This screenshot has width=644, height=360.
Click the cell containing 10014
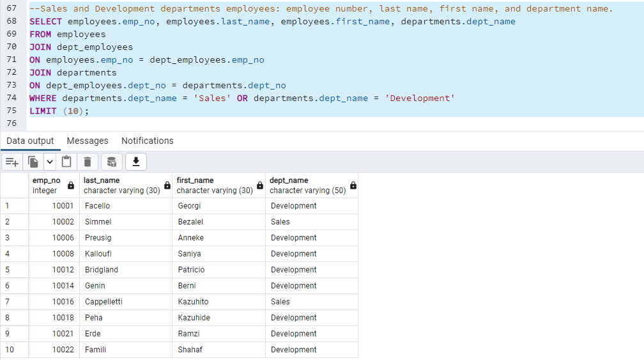[x=54, y=286]
